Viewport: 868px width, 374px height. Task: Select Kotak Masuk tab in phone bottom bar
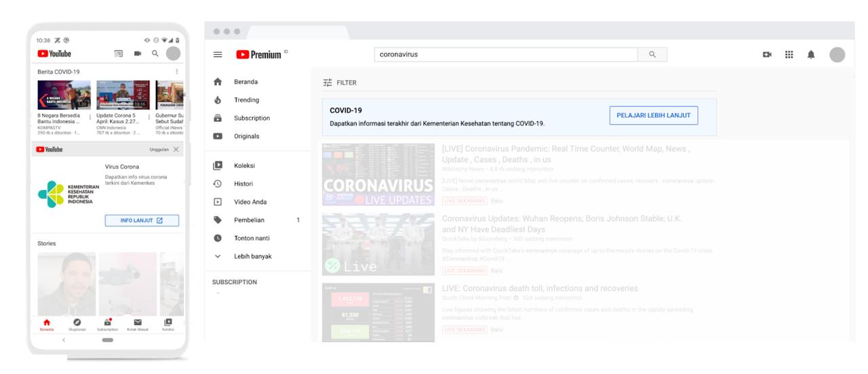(138, 324)
